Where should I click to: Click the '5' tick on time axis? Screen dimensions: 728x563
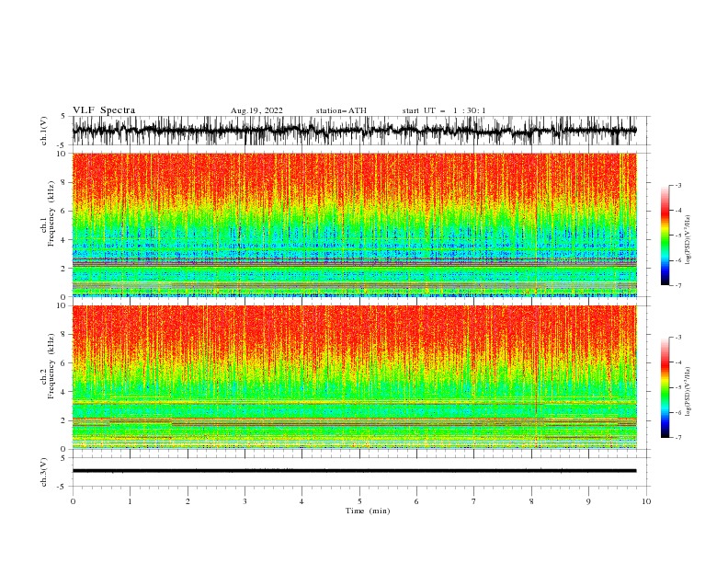coord(359,501)
